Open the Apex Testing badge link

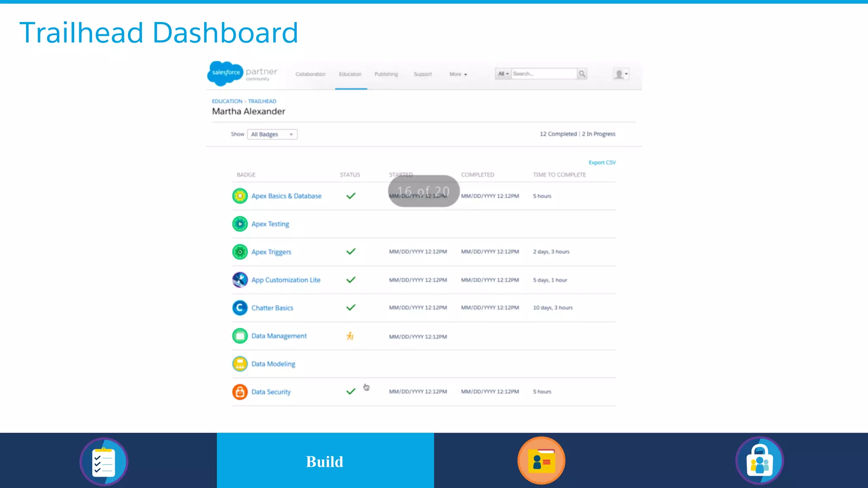(x=270, y=224)
